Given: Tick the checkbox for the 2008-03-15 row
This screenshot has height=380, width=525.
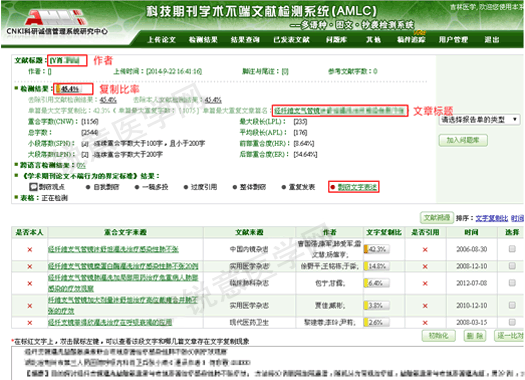Looking at the screenshot, I should point(512,322).
